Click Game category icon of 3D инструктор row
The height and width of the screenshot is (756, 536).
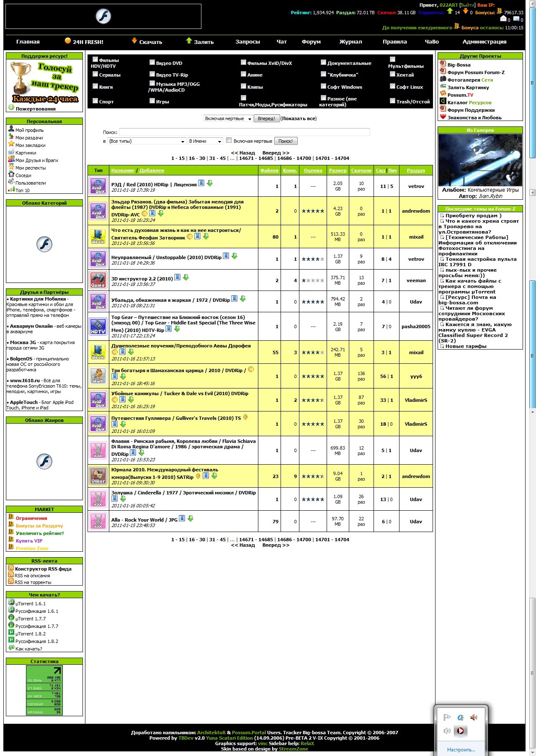pyautogui.click(x=98, y=280)
